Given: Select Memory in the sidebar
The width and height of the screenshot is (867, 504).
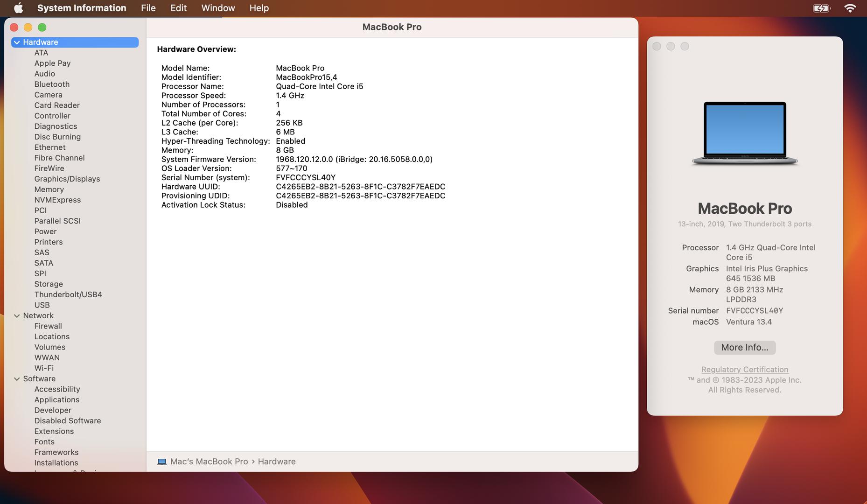Looking at the screenshot, I should click(49, 189).
